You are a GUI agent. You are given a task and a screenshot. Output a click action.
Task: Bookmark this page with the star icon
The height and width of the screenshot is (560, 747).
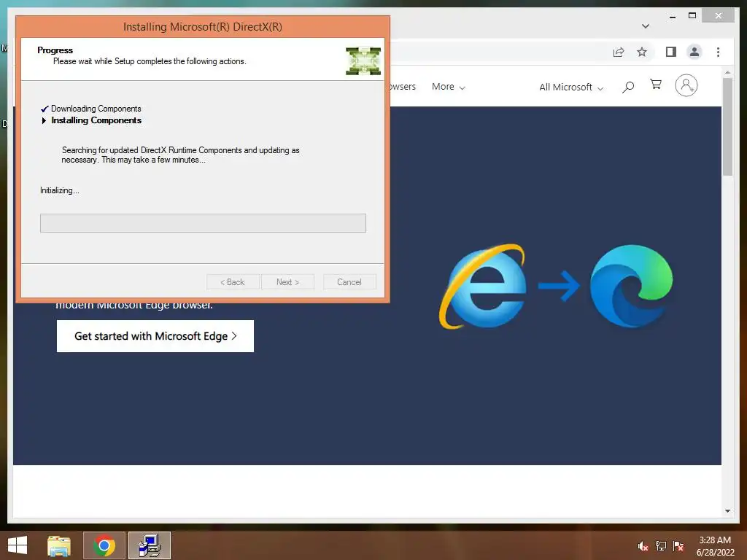(642, 52)
